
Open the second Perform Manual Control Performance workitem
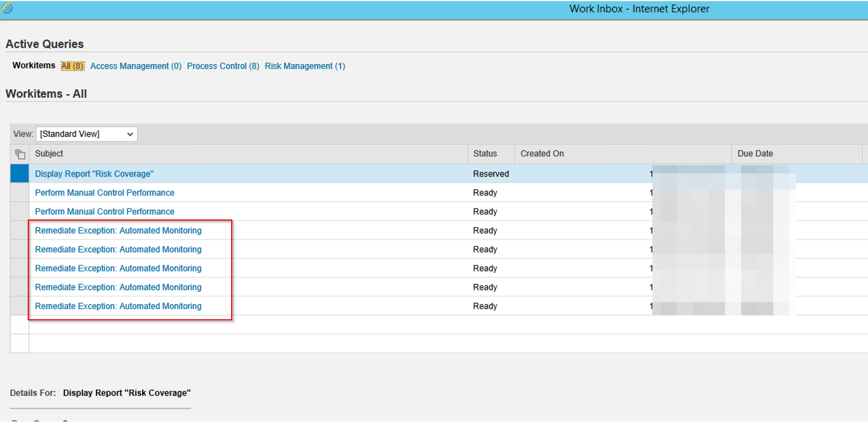coord(104,211)
